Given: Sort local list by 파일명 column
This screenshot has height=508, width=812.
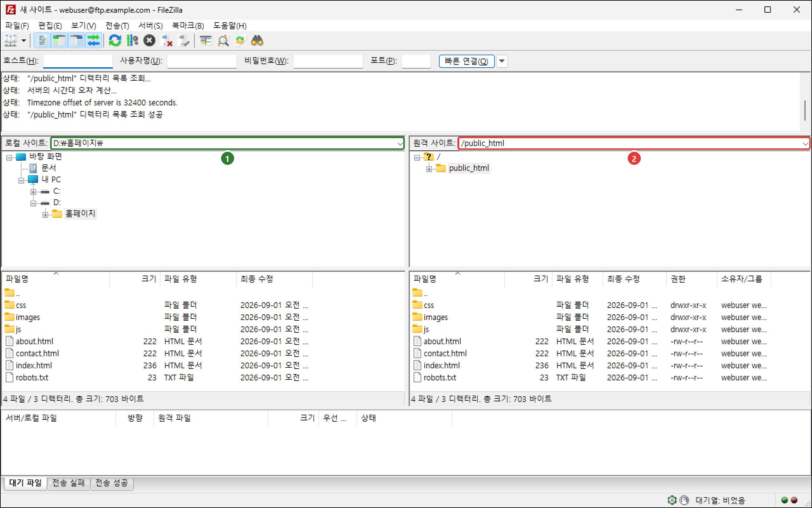Looking at the screenshot, I should 56,279.
